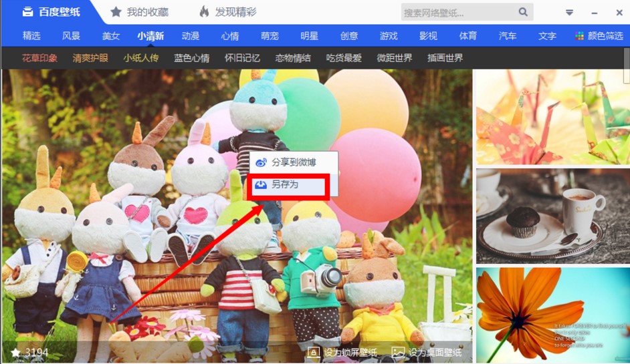Open 颜色筛选 color filter
This screenshot has width=630, height=364.
coord(599,35)
